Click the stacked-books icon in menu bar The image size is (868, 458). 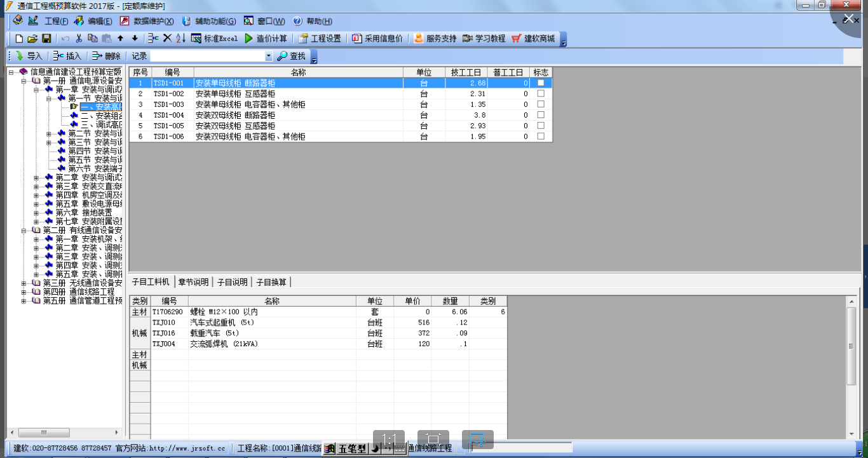pyautogui.click(x=18, y=21)
